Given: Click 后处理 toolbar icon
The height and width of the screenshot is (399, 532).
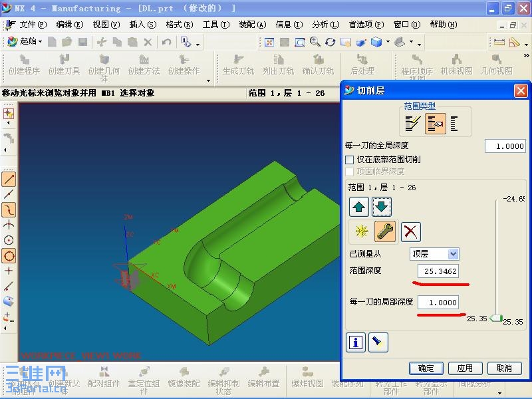Looking at the screenshot, I should 362,65.
